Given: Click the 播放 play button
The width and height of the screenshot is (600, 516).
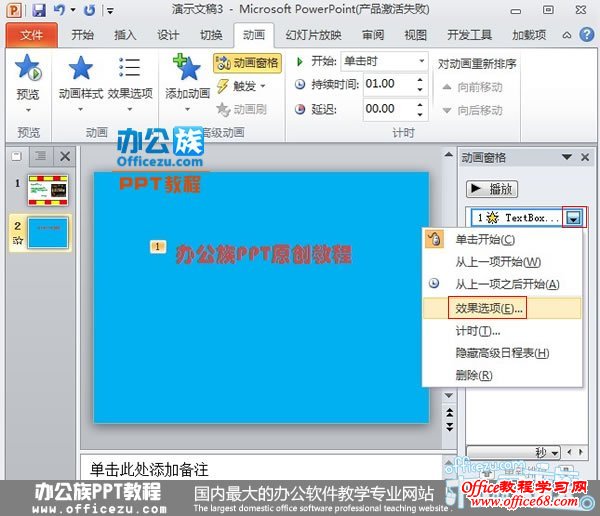Looking at the screenshot, I should tap(492, 189).
